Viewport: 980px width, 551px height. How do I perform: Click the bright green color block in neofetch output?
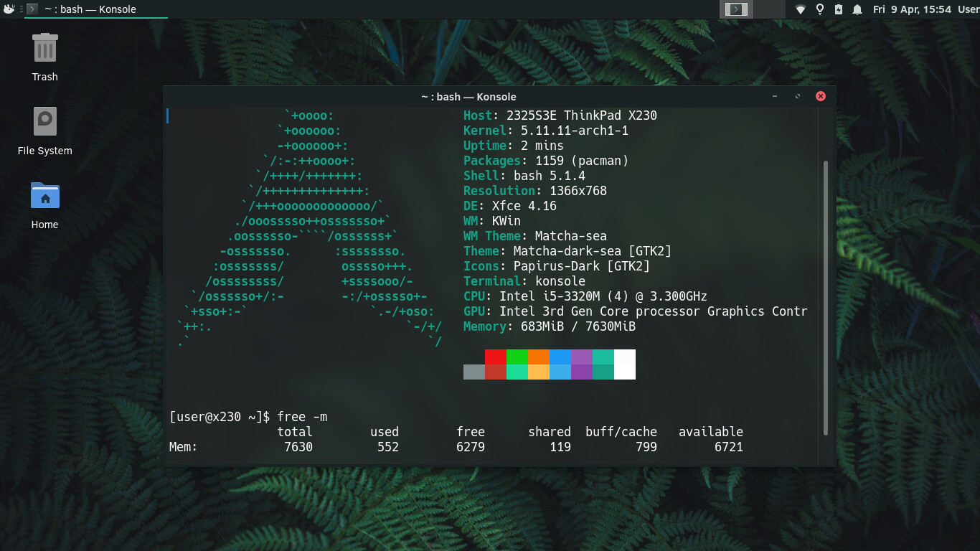[517, 357]
